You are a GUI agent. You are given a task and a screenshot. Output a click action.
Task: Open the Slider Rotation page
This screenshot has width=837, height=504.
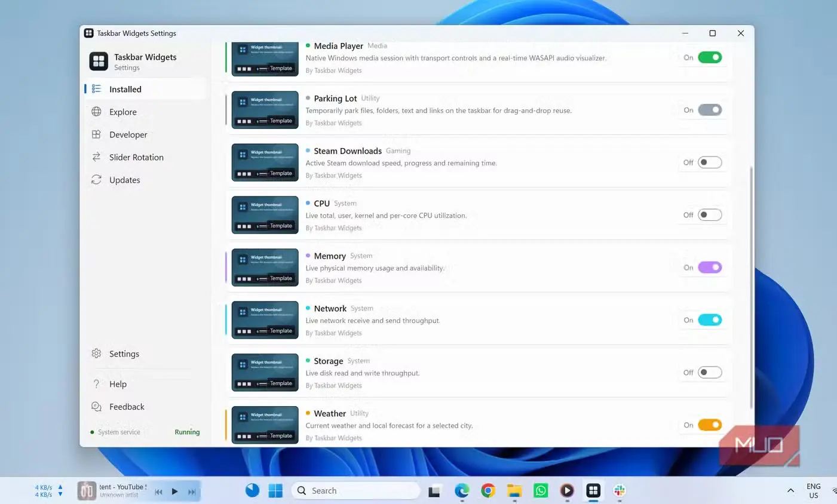(145, 157)
